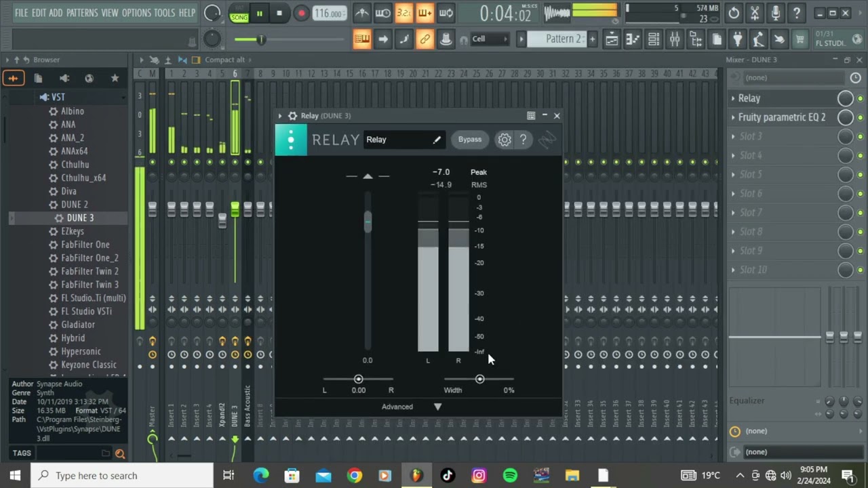Open Relay settings gear icon
This screenshot has width=868, height=488.
click(x=505, y=140)
